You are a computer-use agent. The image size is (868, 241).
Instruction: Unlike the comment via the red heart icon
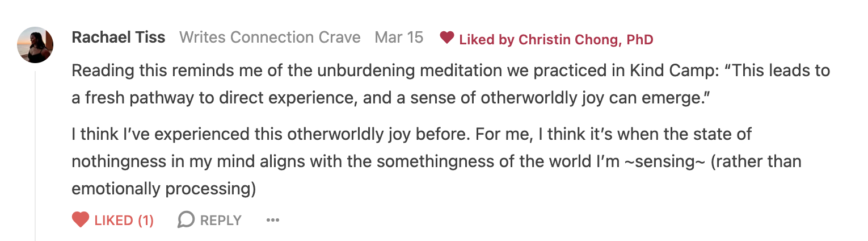[x=81, y=220]
